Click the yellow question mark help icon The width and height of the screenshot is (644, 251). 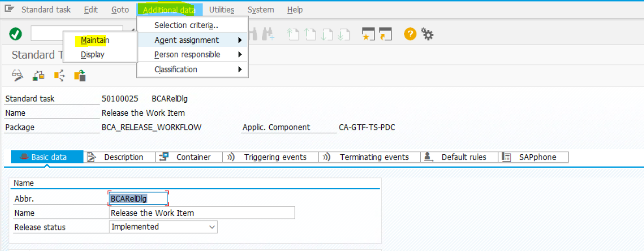pos(410,34)
